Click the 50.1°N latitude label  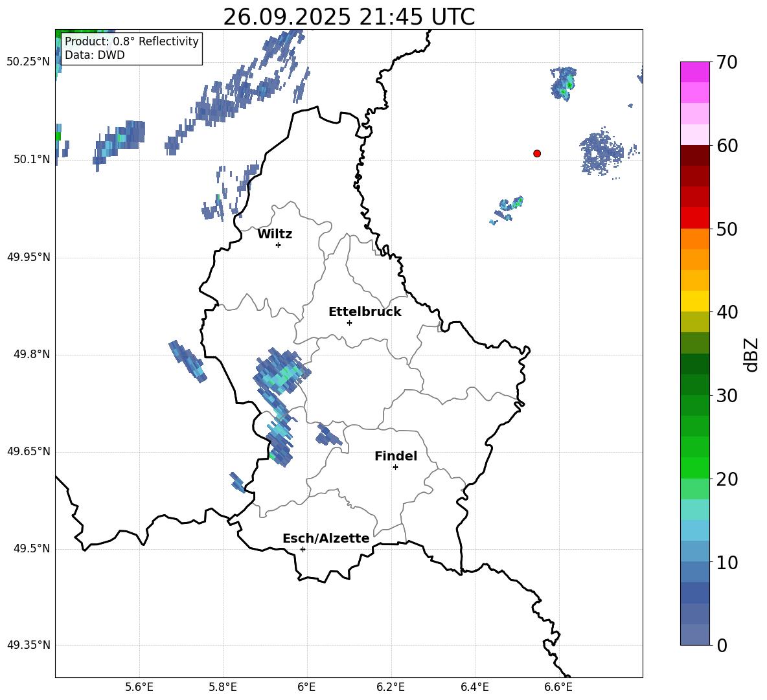pyautogui.click(x=32, y=159)
